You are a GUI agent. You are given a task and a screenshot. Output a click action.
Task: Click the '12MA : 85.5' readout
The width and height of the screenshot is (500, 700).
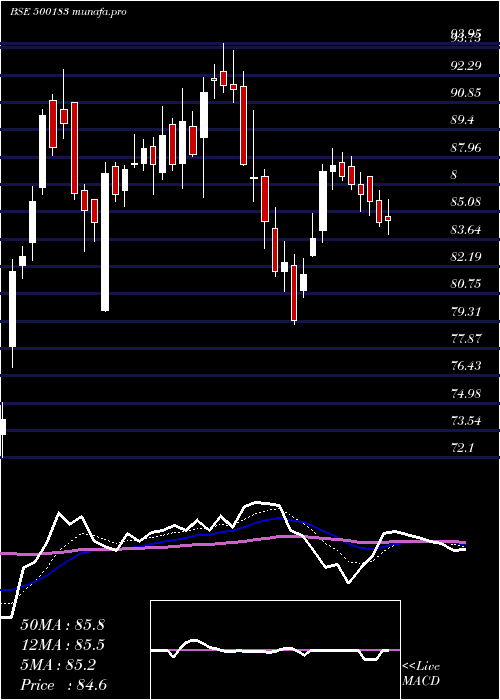tap(62, 645)
